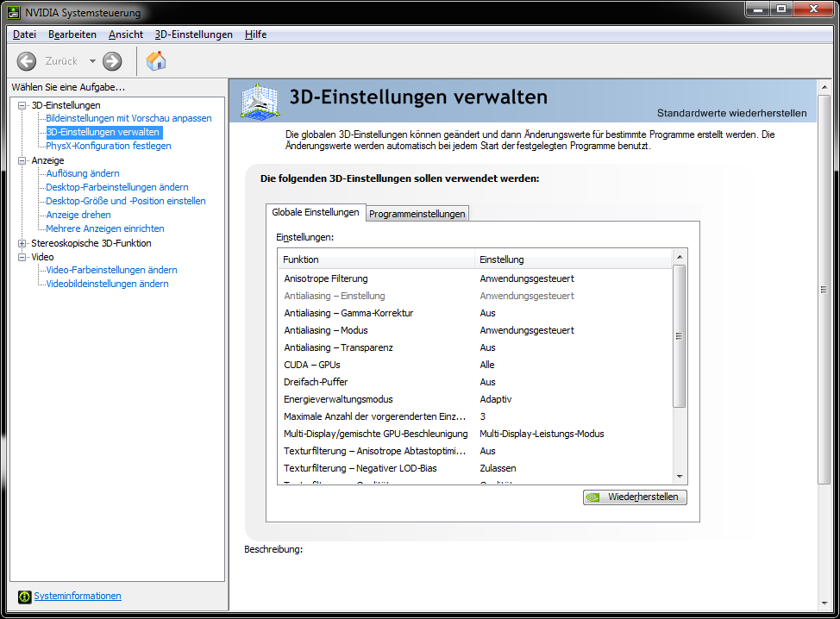Select Antialiasing – Transparenz row

(474, 347)
